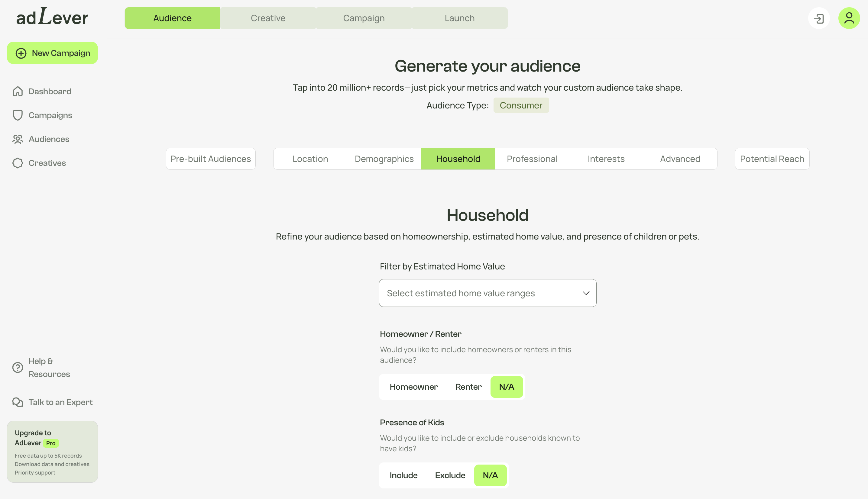Image resolution: width=868 pixels, height=499 pixels.
Task: Open the user profile avatar
Action: 849,18
